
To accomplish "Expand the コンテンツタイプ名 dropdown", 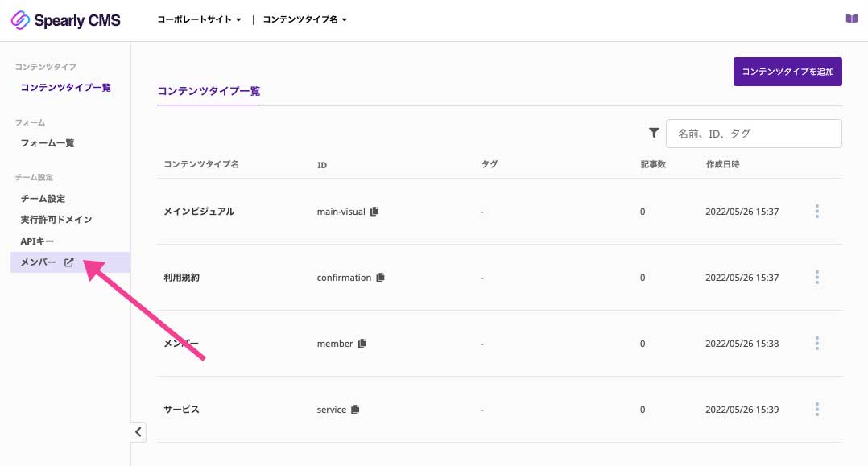I will (305, 19).
